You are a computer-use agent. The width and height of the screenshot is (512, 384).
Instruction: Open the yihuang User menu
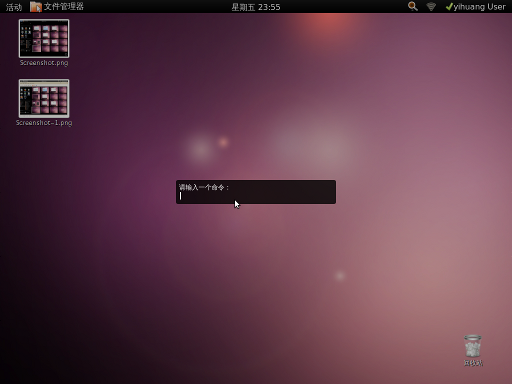coord(479,7)
